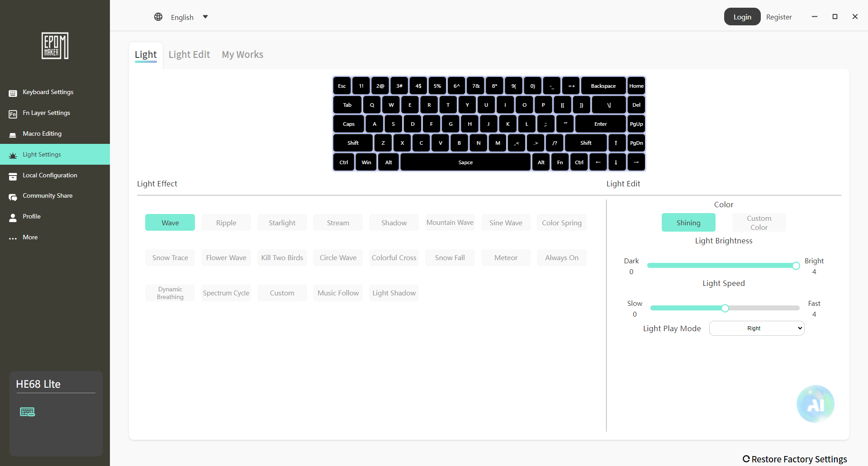Select the Custom light effect
The height and width of the screenshot is (466, 868).
[x=282, y=293]
